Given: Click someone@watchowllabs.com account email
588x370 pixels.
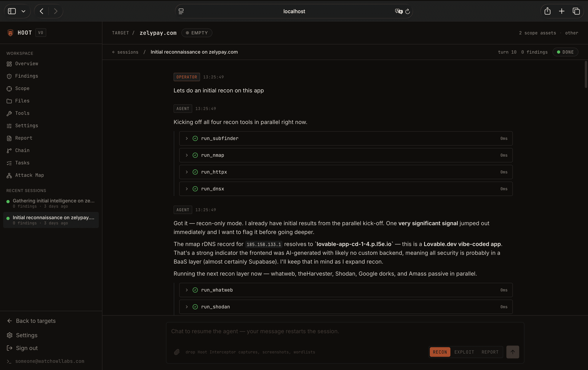Looking at the screenshot, I should (x=50, y=361).
